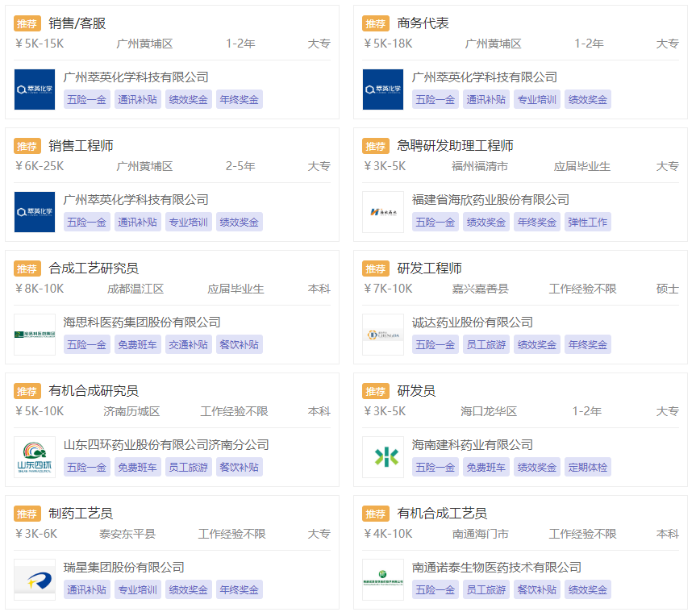Open the 南通诺泰生物医药 company logo
This screenshot has height=616, width=696.
(383, 580)
